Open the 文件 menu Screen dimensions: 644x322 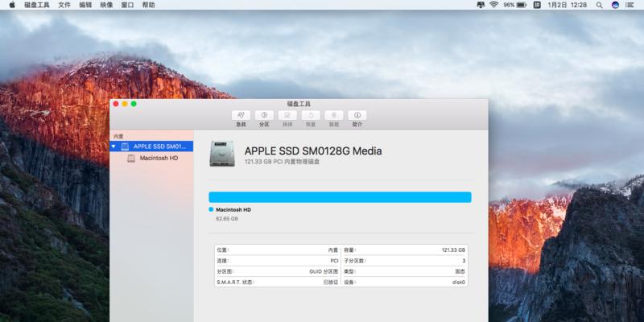pyautogui.click(x=64, y=5)
